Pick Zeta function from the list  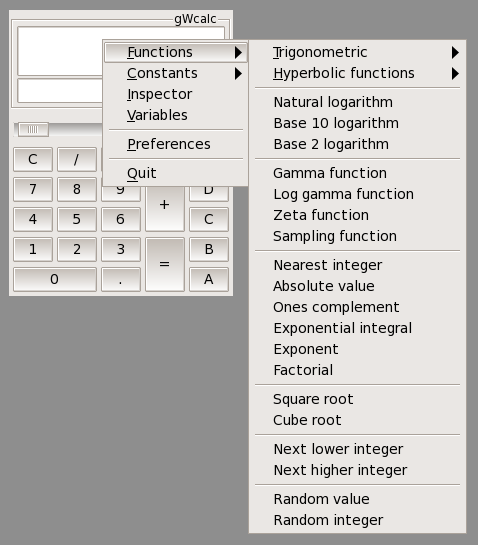[x=357, y=215]
